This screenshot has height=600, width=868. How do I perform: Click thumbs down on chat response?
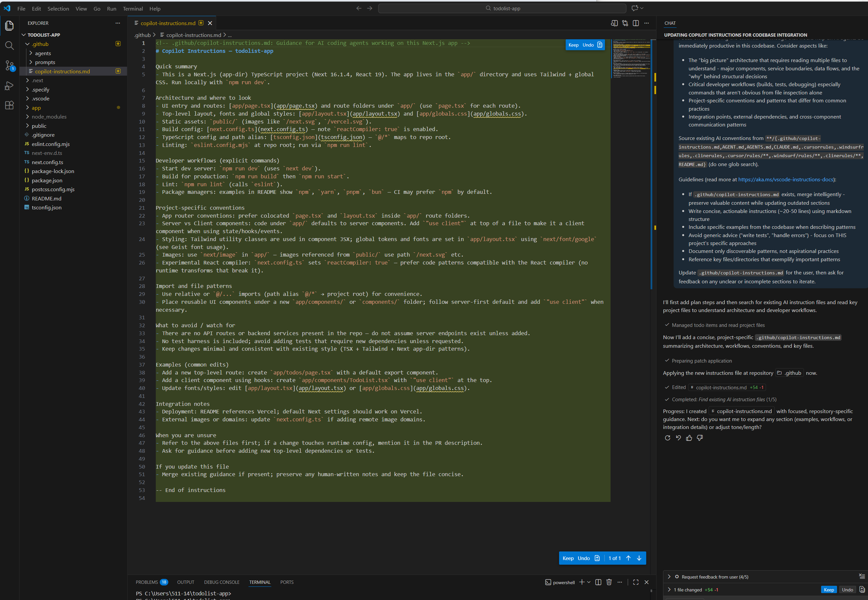click(700, 438)
